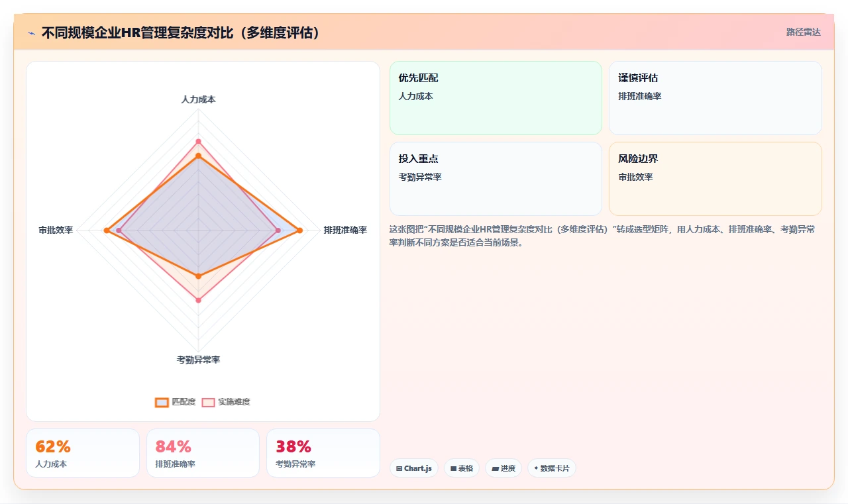Viewport: 848px width, 504px height.
Task: Click 排班准确率 text in the 谨慎评估 card
Action: pos(640,96)
